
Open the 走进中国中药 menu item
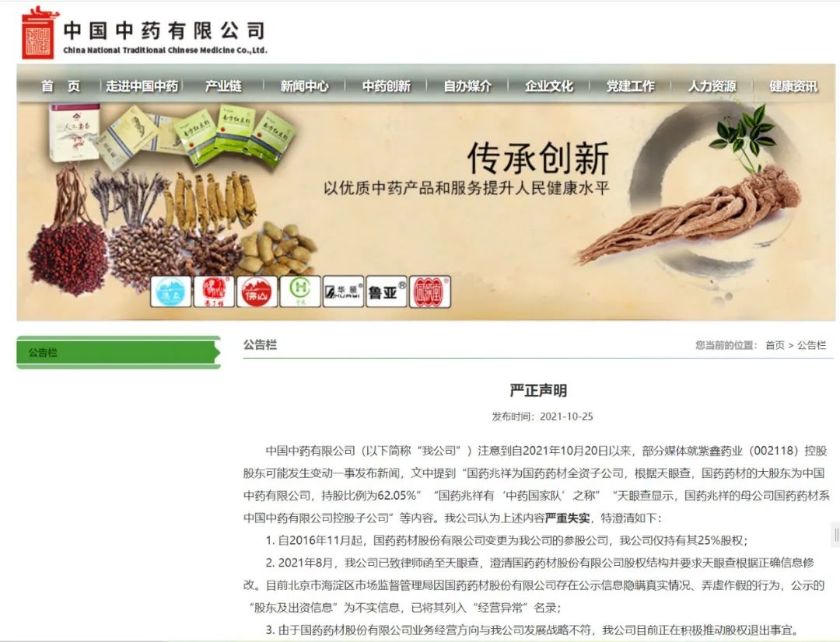[x=142, y=85]
